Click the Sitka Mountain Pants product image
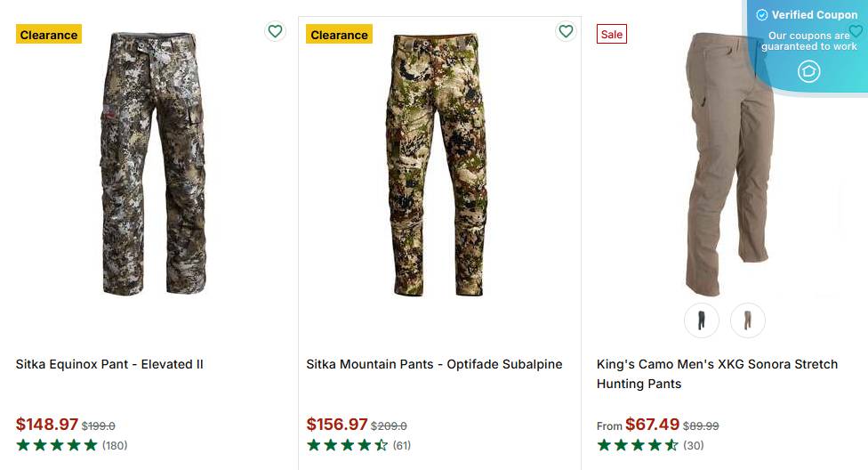 point(438,165)
